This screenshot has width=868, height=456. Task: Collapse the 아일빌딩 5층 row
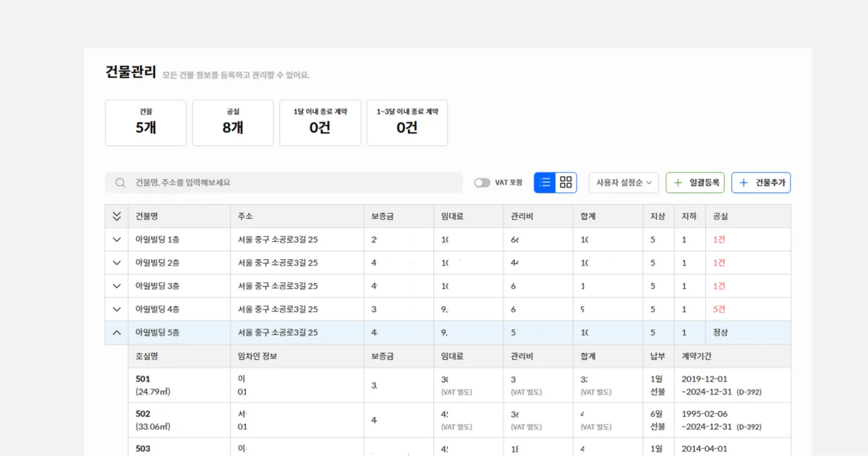(116, 332)
